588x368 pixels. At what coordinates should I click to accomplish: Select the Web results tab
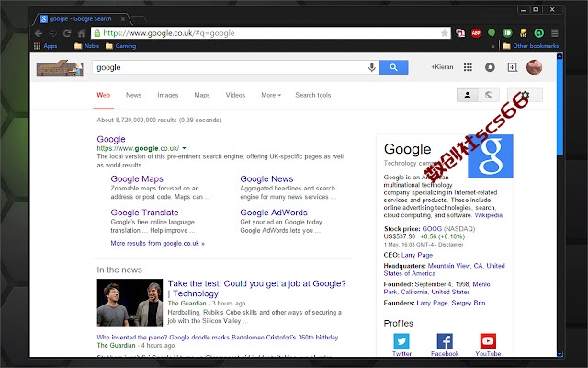click(104, 95)
